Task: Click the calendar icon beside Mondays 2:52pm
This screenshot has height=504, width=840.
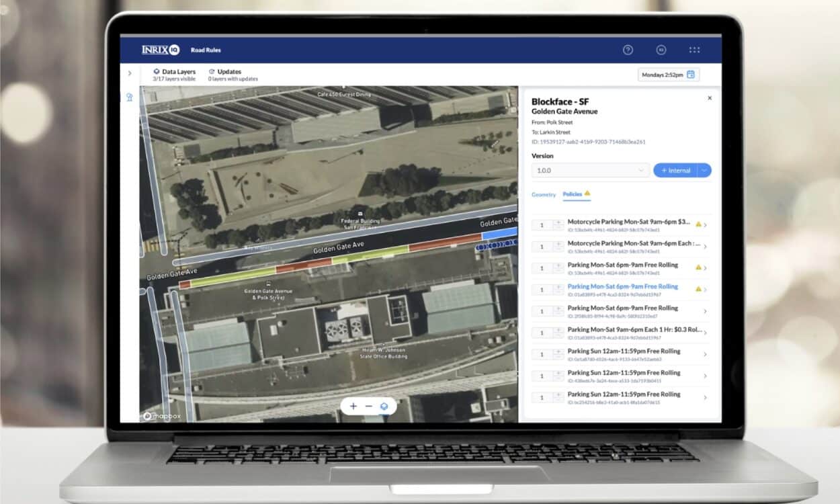Action: (691, 75)
